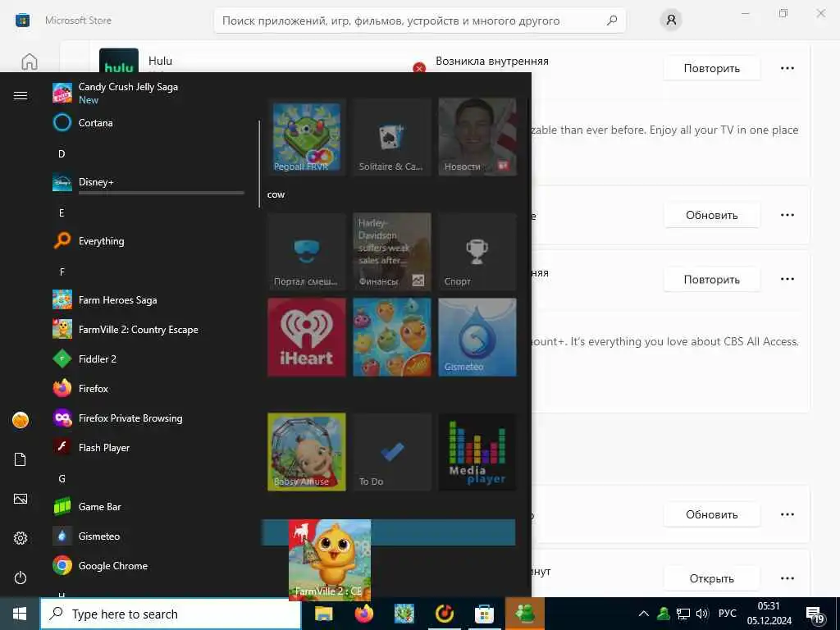Jump to letter D in the app list
Viewport: 840px width, 630px height.
click(62, 153)
